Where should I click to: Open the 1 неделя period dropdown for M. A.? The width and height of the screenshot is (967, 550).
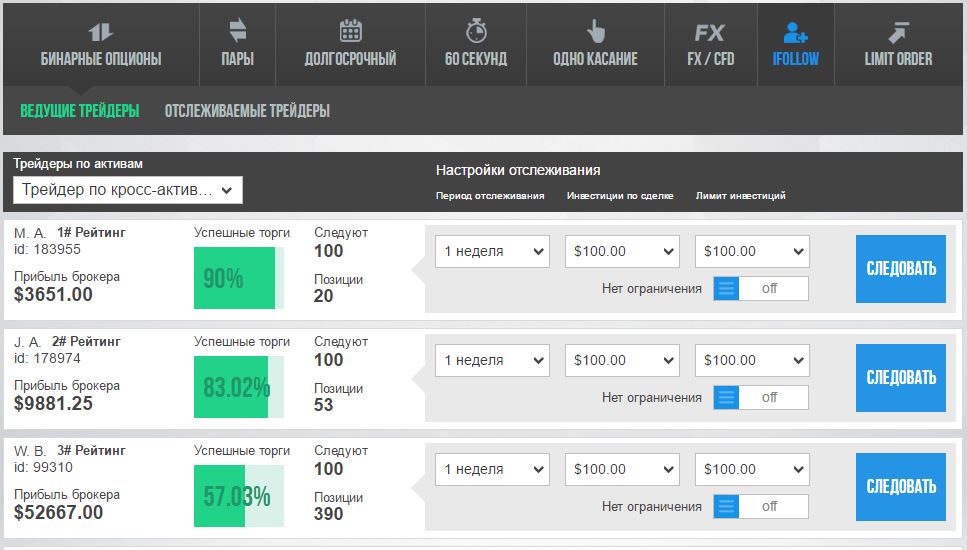coord(492,252)
